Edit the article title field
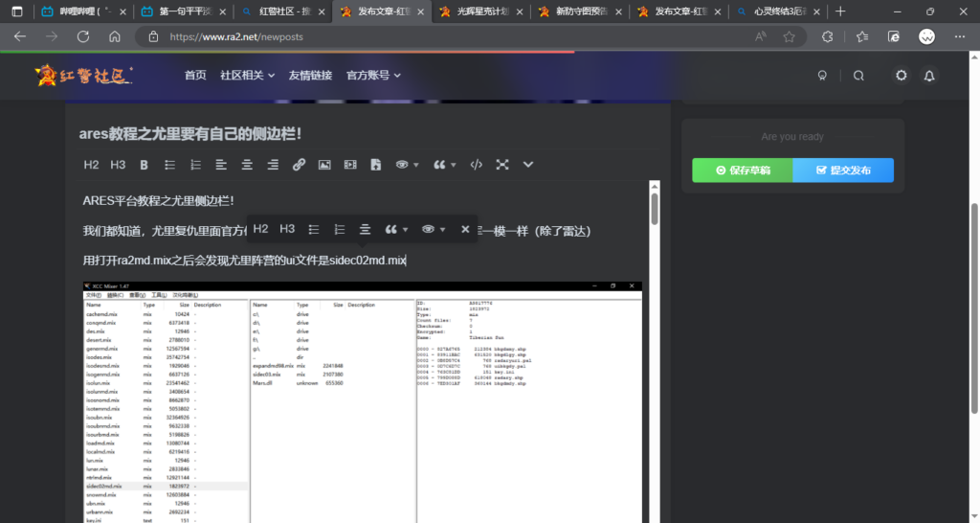The image size is (980, 523). coord(368,133)
